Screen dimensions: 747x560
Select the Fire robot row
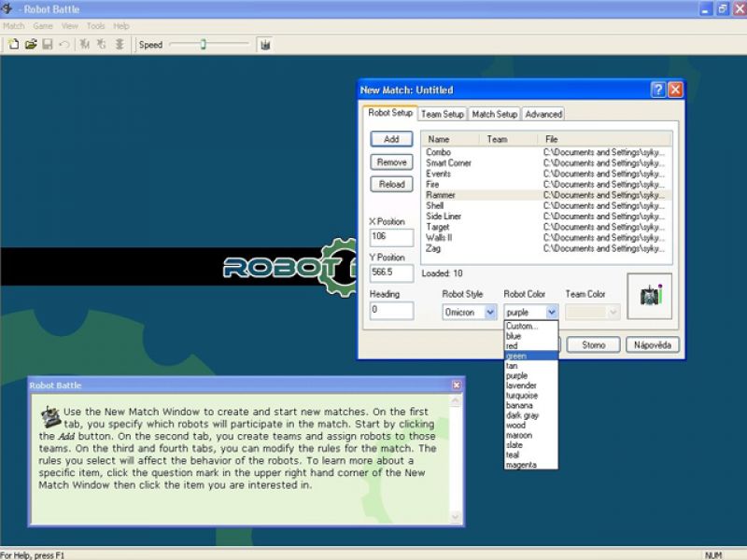(546, 184)
